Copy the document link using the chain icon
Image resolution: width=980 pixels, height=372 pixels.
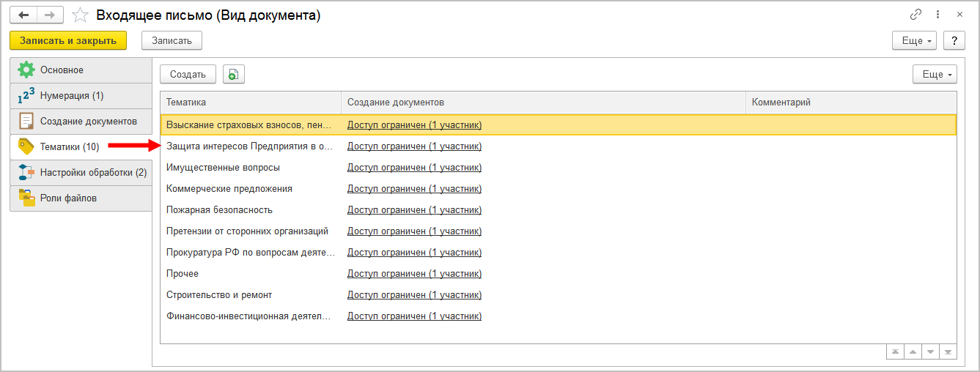tap(915, 15)
